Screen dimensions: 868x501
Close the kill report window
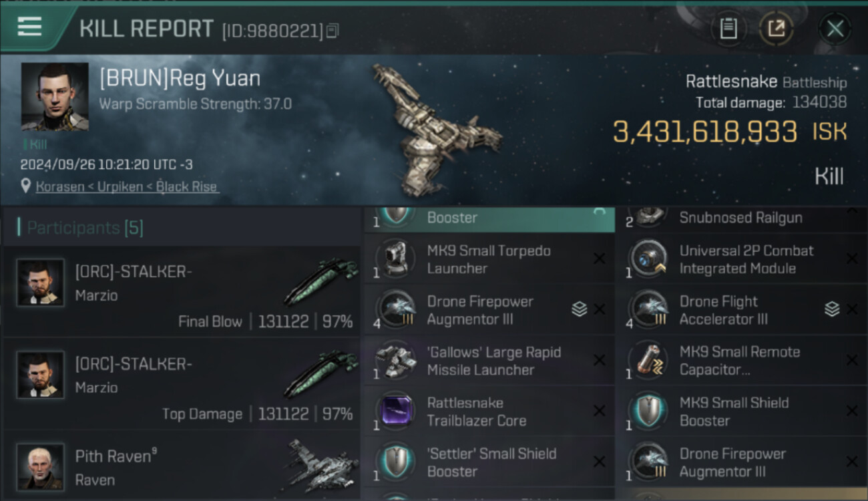[835, 28]
